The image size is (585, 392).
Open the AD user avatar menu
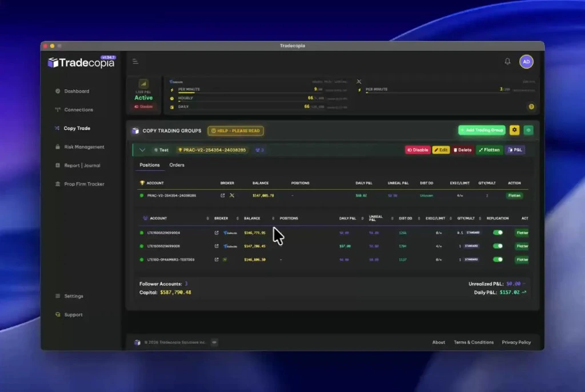point(526,62)
